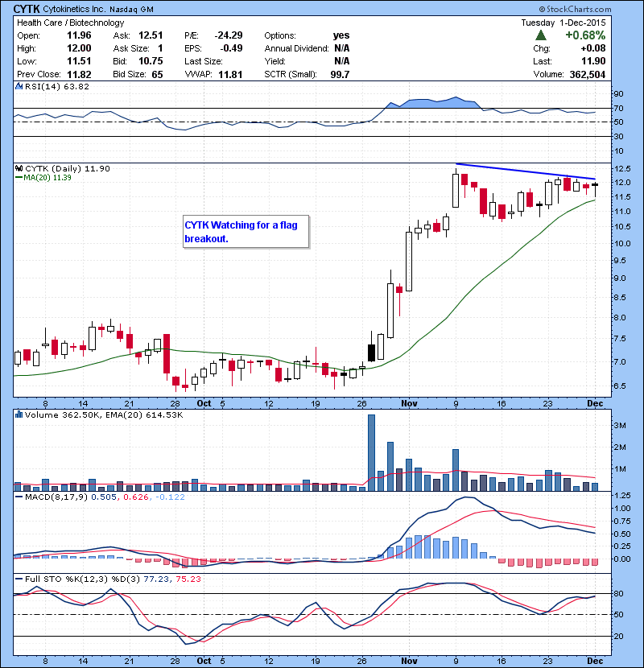This screenshot has width=644, height=668.
Task: Click the MACD(8,17,9) indicator label
Action: [56, 497]
